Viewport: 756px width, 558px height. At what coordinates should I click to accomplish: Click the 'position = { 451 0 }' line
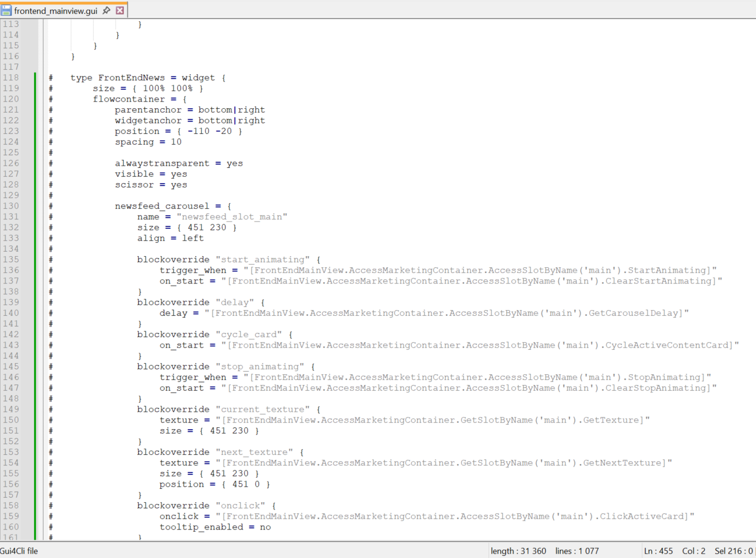pos(215,484)
